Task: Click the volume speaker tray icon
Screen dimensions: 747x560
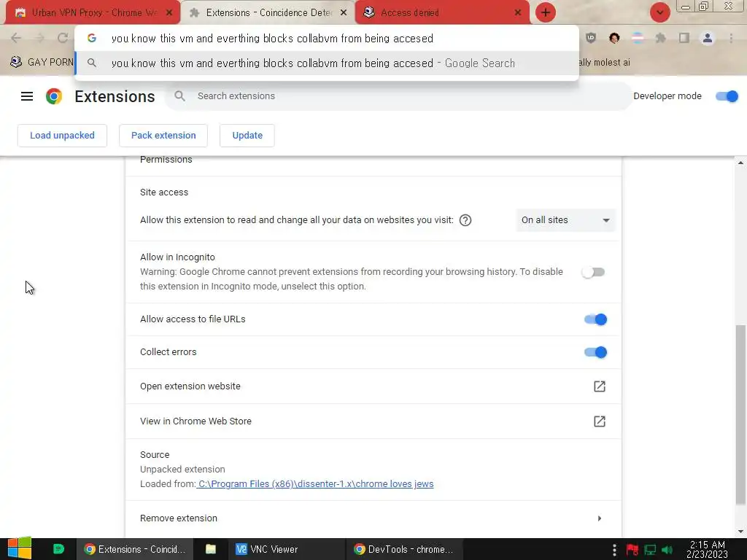Action: (x=667, y=550)
